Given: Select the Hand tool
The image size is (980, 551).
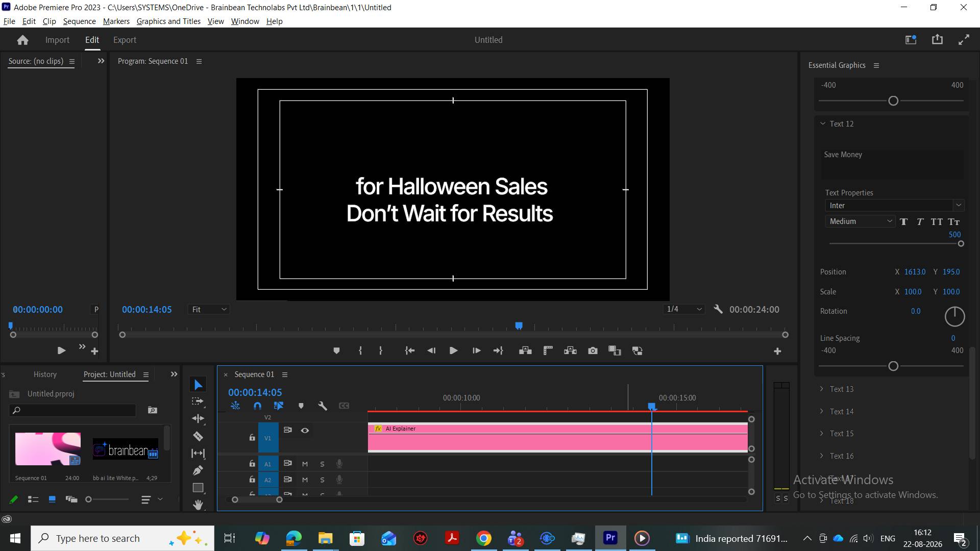Looking at the screenshot, I should [x=198, y=505].
